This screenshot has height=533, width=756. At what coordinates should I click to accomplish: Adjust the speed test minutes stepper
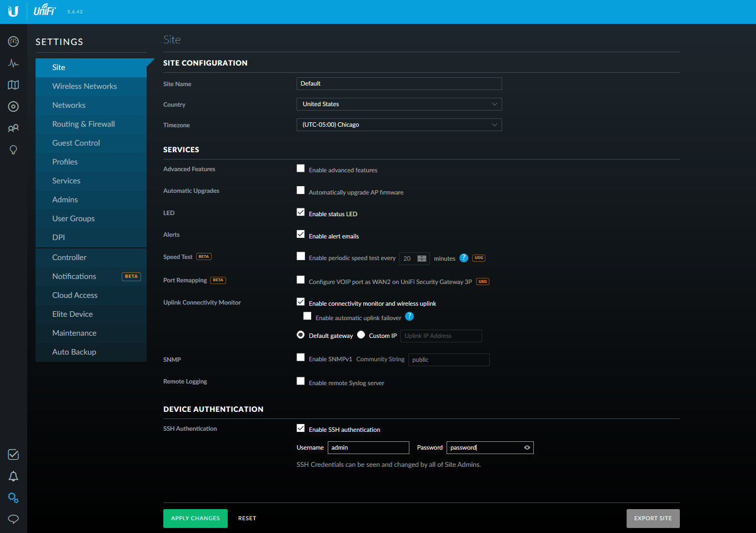[422, 258]
